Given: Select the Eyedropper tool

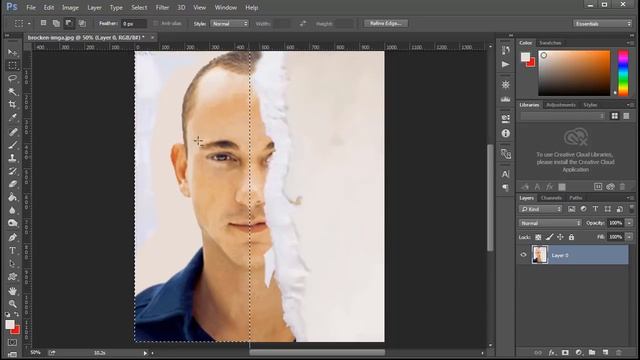Looking at the screenshot, I should pos(13,118).
